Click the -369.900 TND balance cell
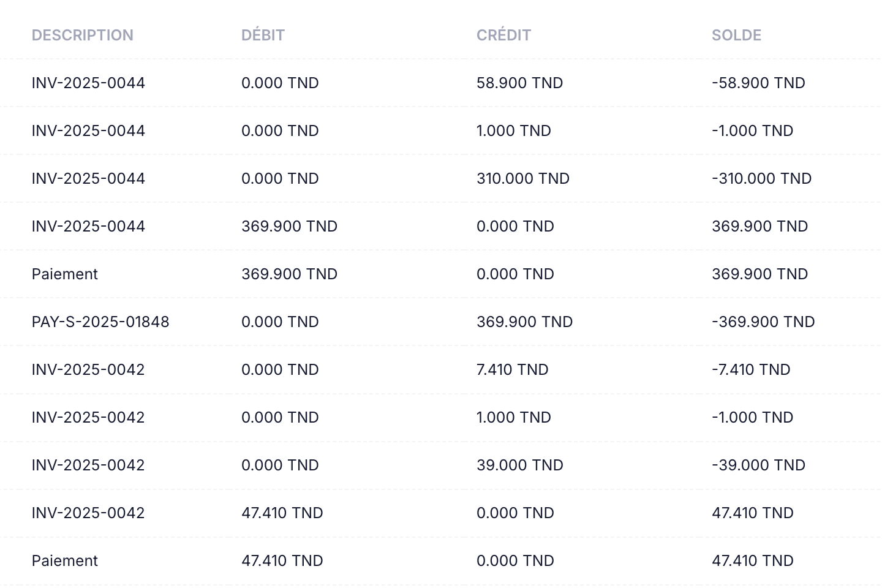This screenshot has width=882, height=588. click(763, 322)
